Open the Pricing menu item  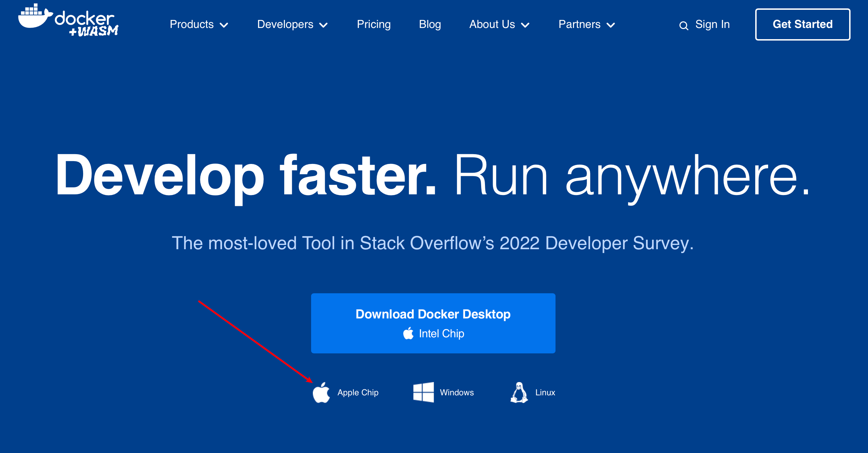pos(374,24)
